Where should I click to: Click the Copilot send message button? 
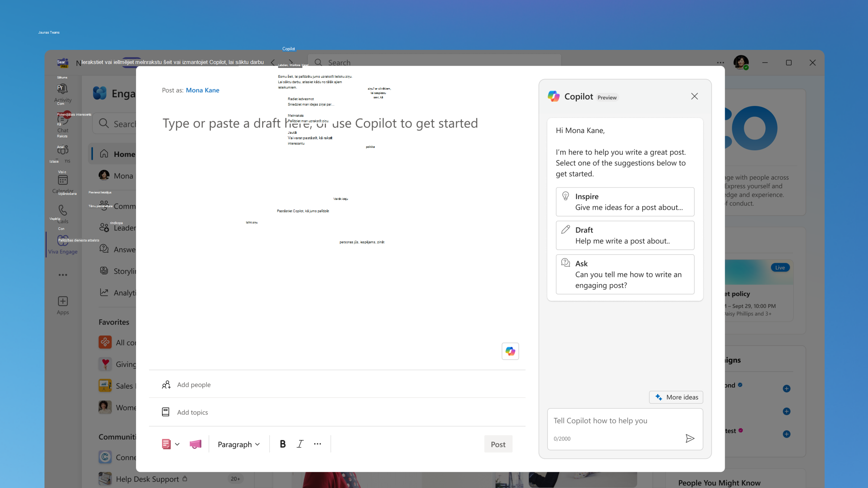pyautogui.click(x=690, y=438)
